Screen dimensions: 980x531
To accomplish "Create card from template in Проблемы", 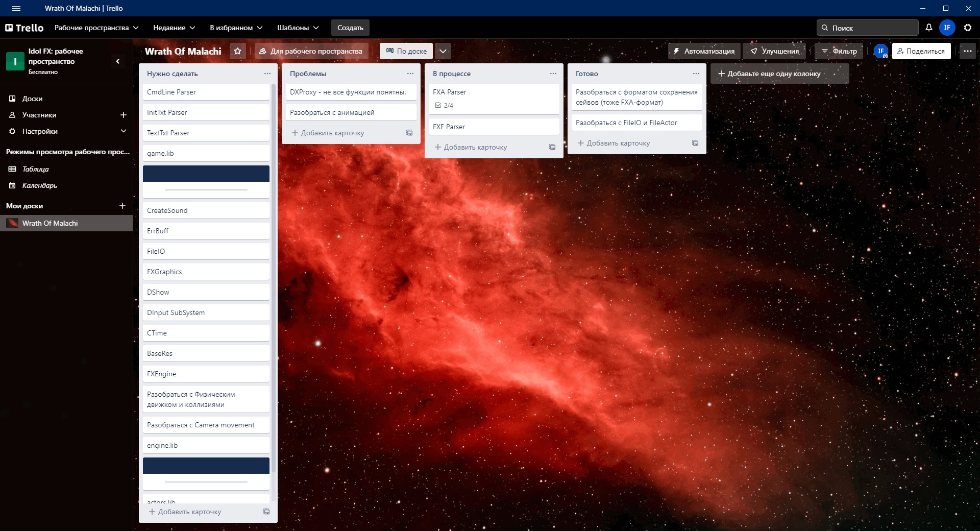I will point(409,133).
